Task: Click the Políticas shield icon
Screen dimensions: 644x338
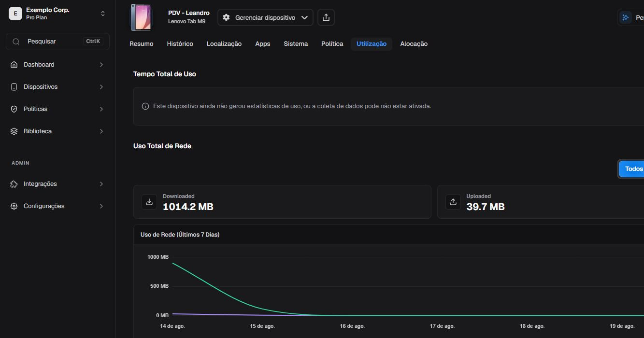Action: coord(14,109)
